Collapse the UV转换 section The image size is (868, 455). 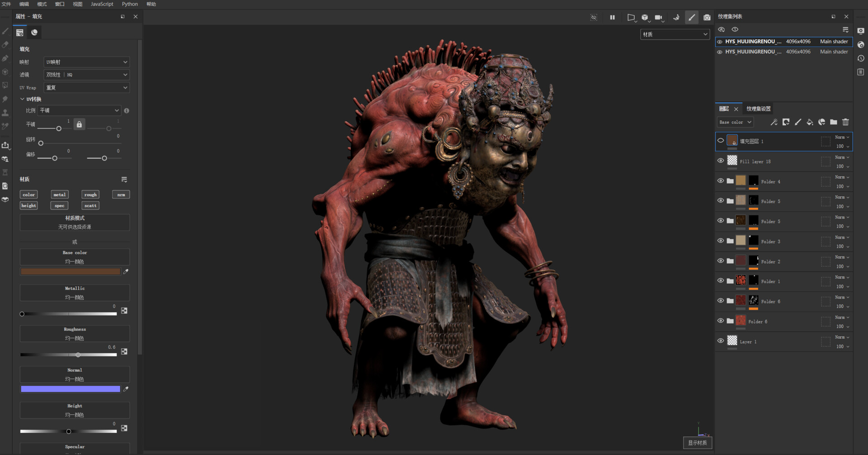pos(22,99)
